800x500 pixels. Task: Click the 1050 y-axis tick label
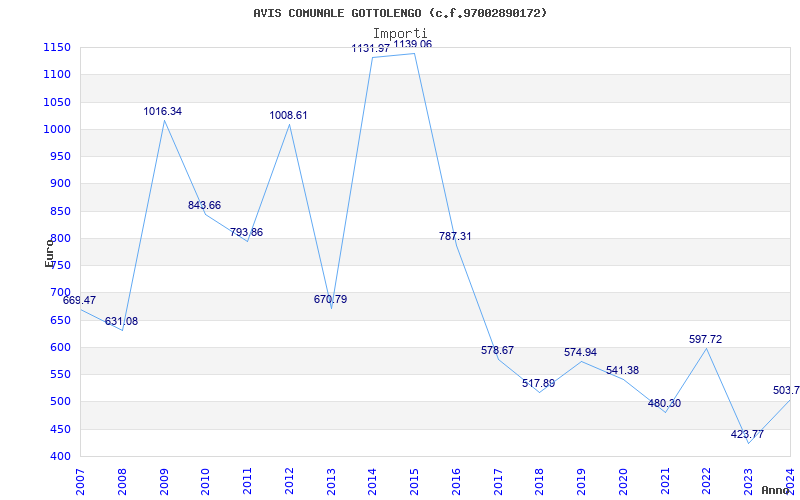(x=57, y=102)
